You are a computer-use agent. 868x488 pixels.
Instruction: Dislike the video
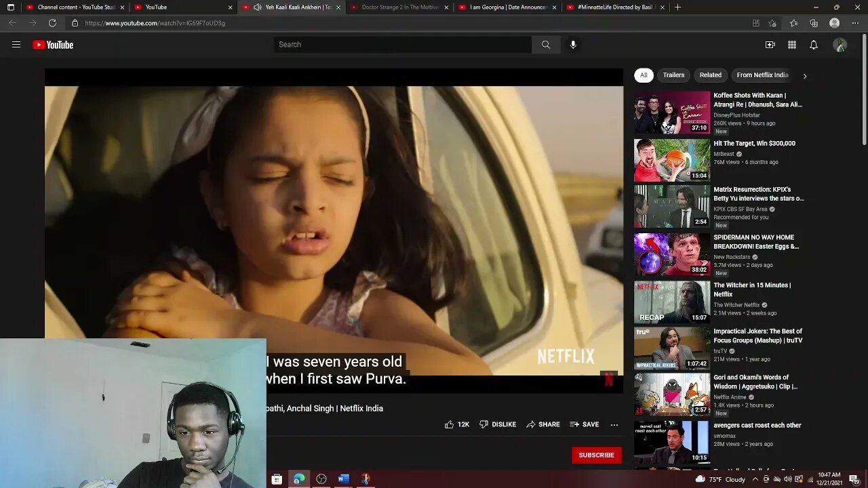tap(498, 424)
